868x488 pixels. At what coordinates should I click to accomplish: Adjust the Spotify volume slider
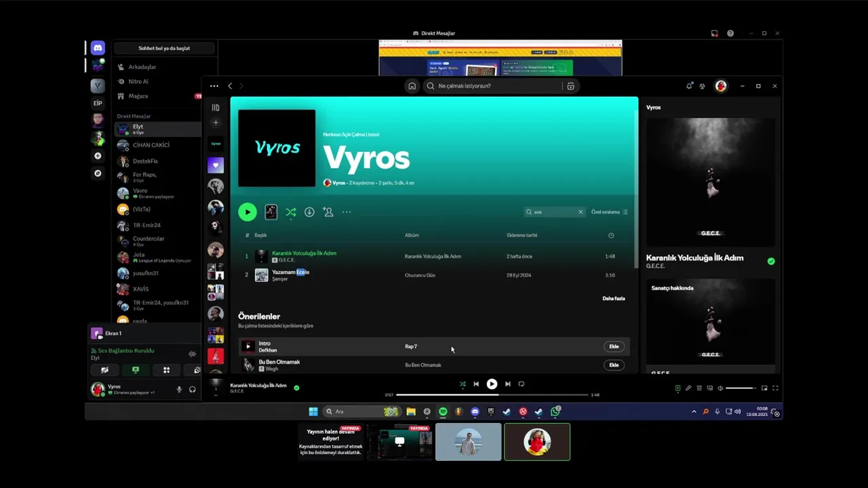[x=741, y=388]
